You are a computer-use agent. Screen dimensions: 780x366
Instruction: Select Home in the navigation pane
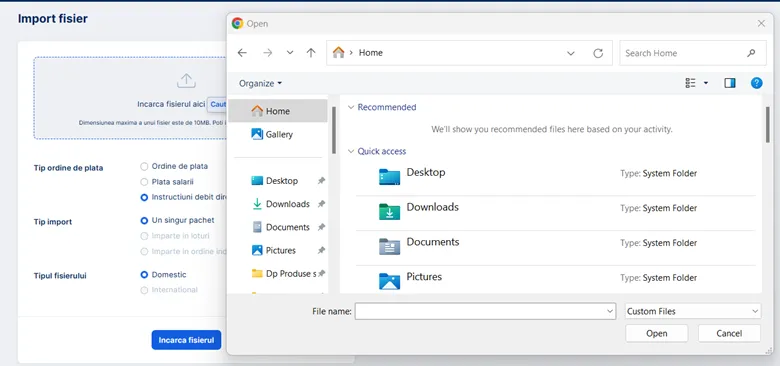click(278, 111)
